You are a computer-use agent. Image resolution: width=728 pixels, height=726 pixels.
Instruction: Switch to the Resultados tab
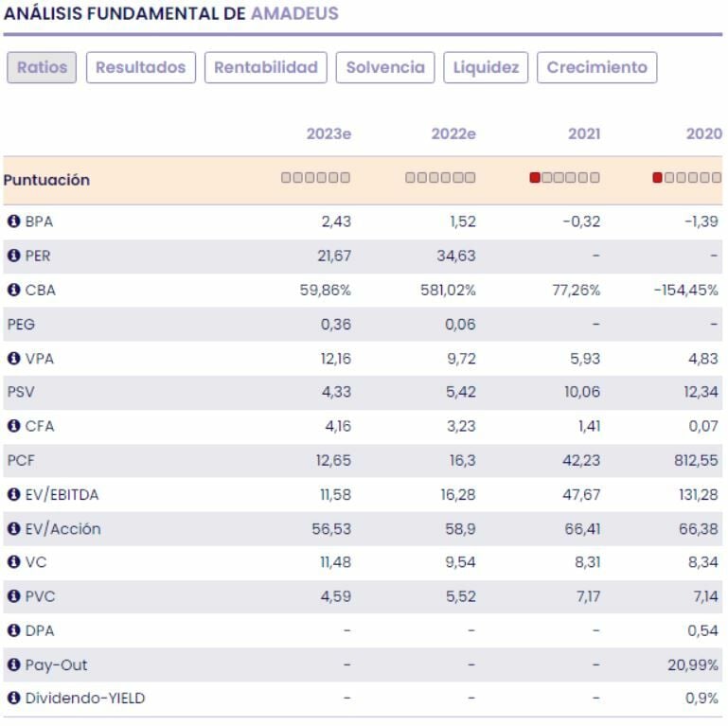[141, 67]
